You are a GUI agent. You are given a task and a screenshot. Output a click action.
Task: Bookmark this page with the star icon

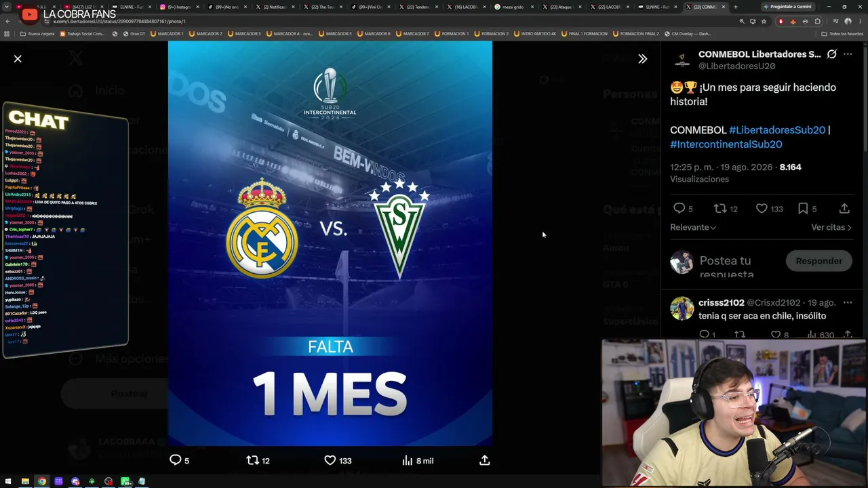coord(764,21)
